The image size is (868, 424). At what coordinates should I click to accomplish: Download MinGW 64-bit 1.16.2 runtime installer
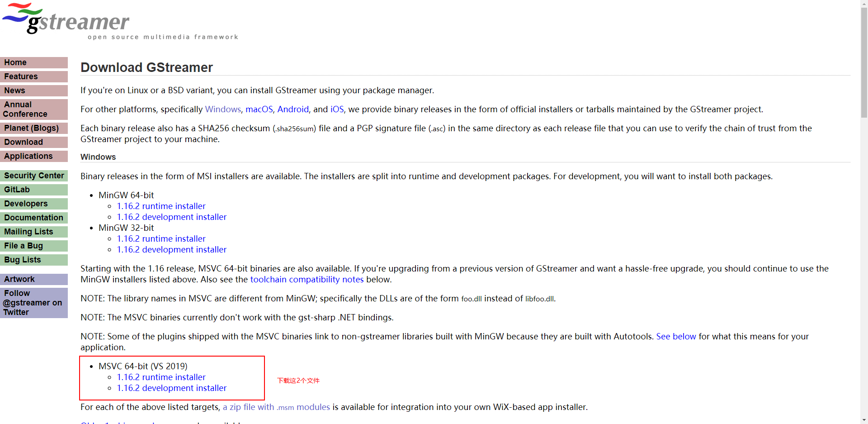coord(161,206)
